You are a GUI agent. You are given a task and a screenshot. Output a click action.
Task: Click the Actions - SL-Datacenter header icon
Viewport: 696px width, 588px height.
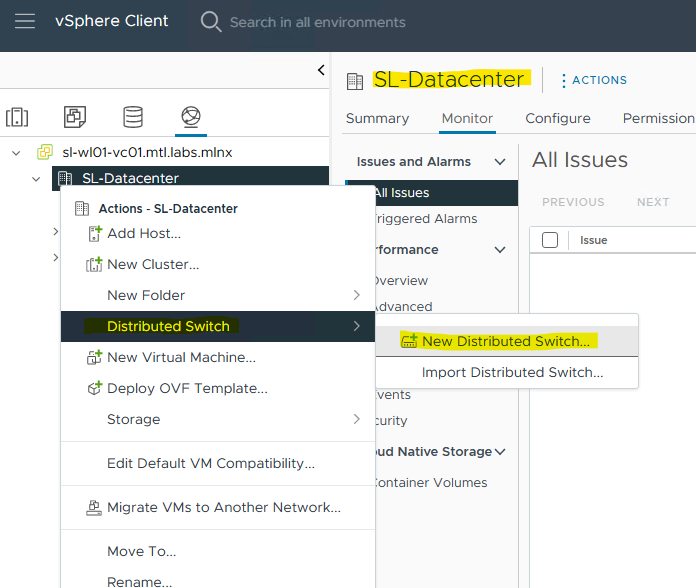pos(82,209)
